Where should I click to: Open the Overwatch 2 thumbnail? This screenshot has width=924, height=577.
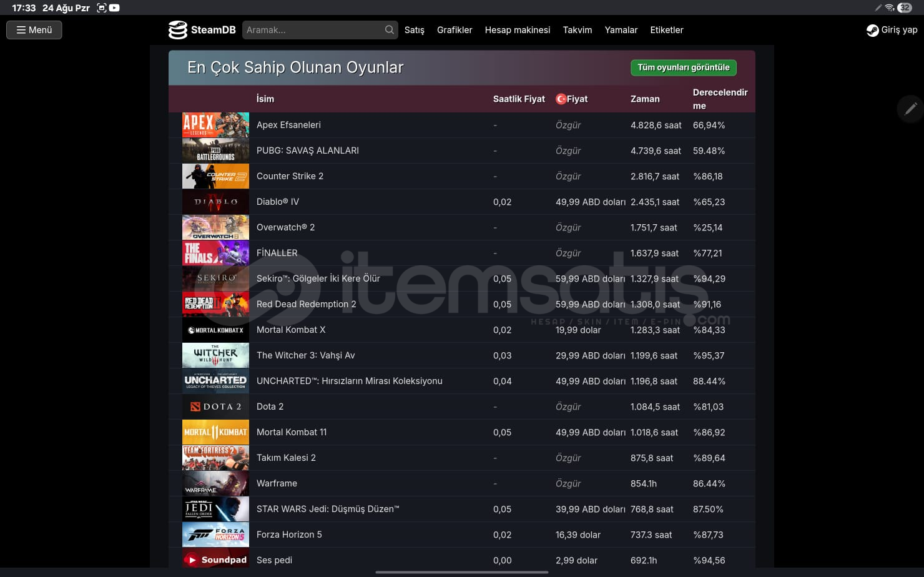point(215,227)
